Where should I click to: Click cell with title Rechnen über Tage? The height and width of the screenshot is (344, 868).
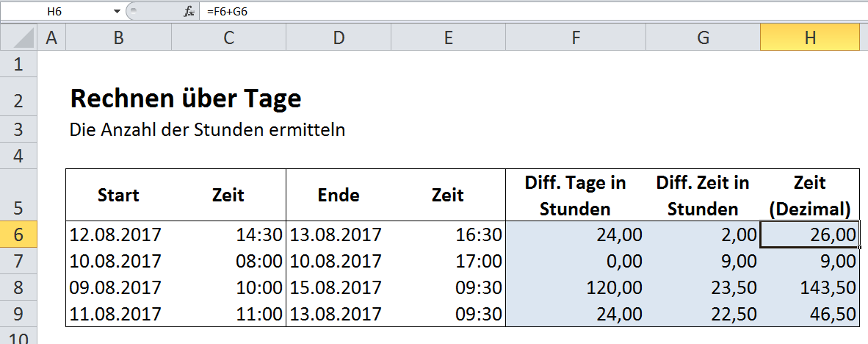click(x=186, y=99)
